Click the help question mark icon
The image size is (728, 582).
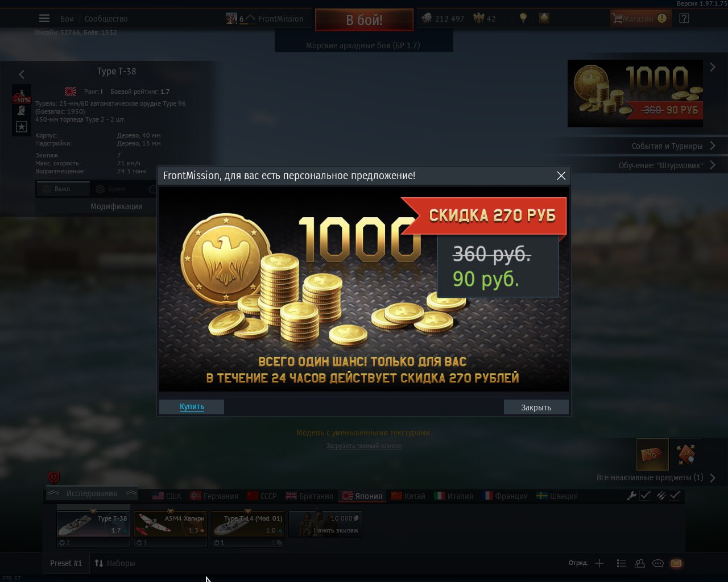pos(684,18)
